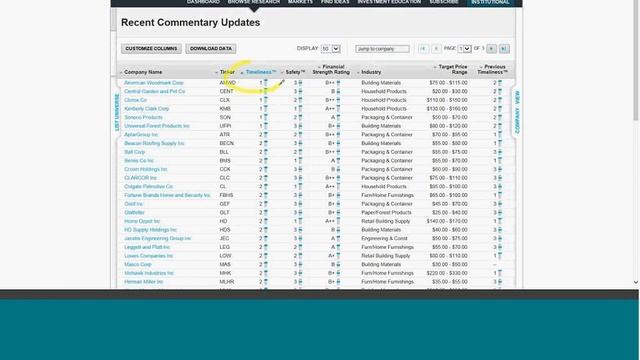Sort by Financial Strength Rating header
Screen dimensions: 640x360
[331, 69]
